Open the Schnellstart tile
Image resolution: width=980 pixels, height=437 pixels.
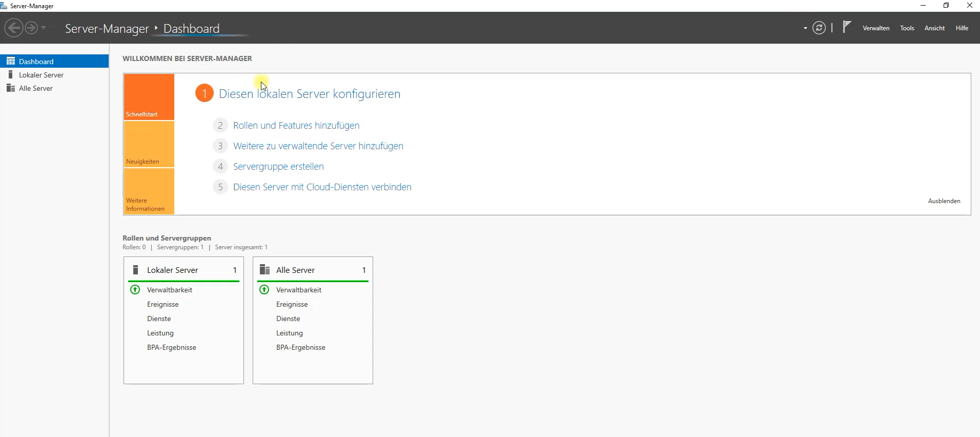[149, 97]
